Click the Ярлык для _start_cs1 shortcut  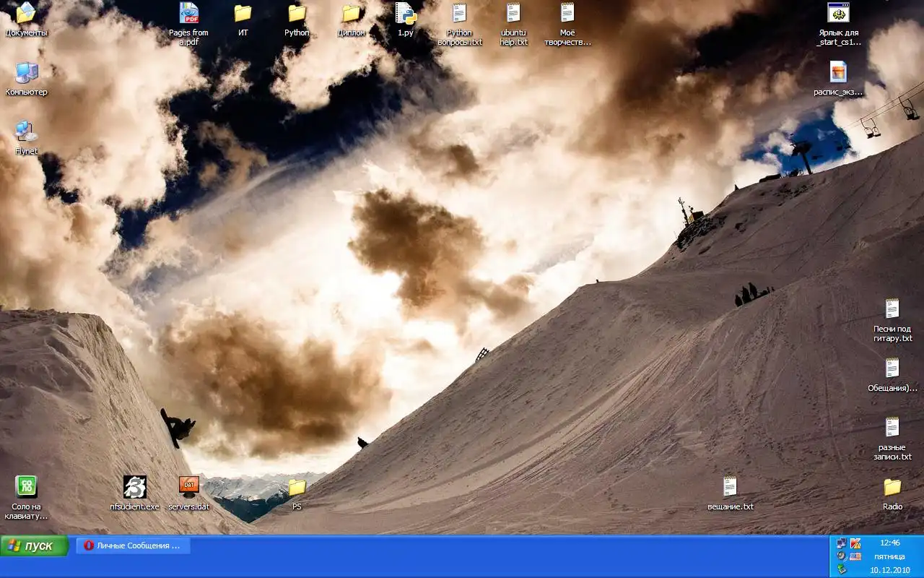point(838,14)
